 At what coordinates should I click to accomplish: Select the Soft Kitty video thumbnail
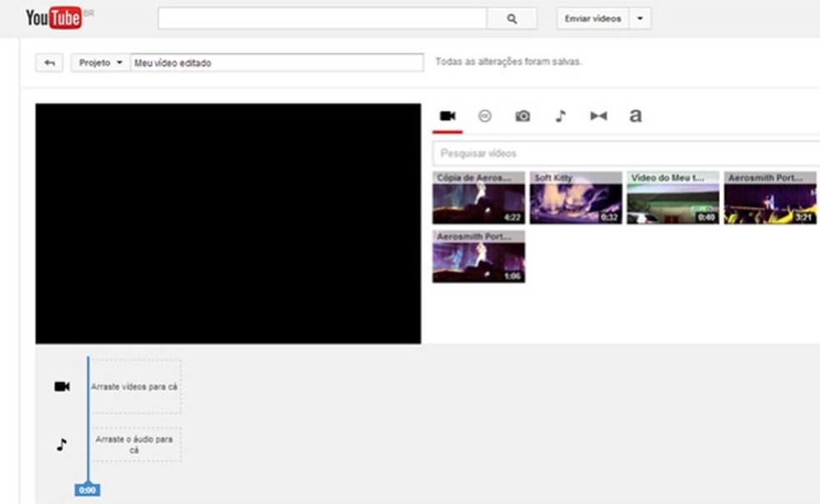click(x=576, y=197)
